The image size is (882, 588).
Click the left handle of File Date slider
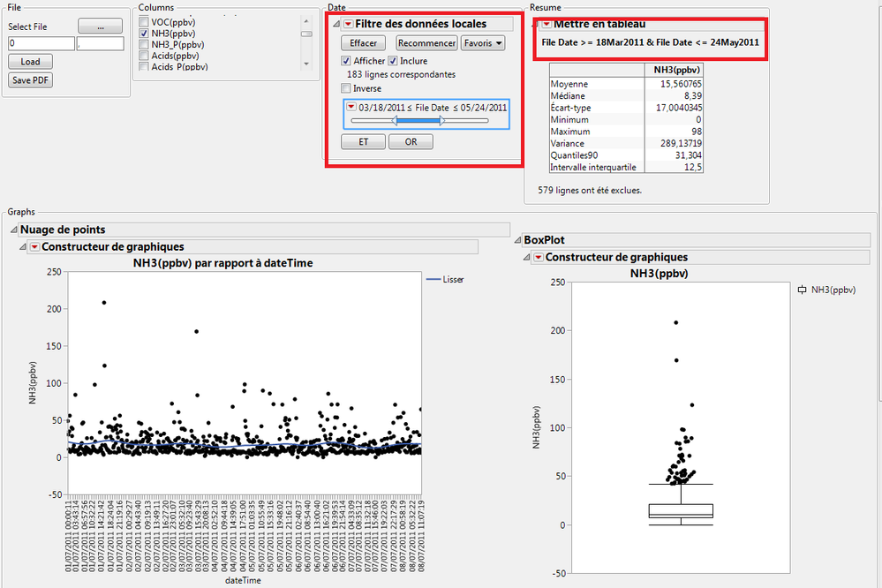395,120
